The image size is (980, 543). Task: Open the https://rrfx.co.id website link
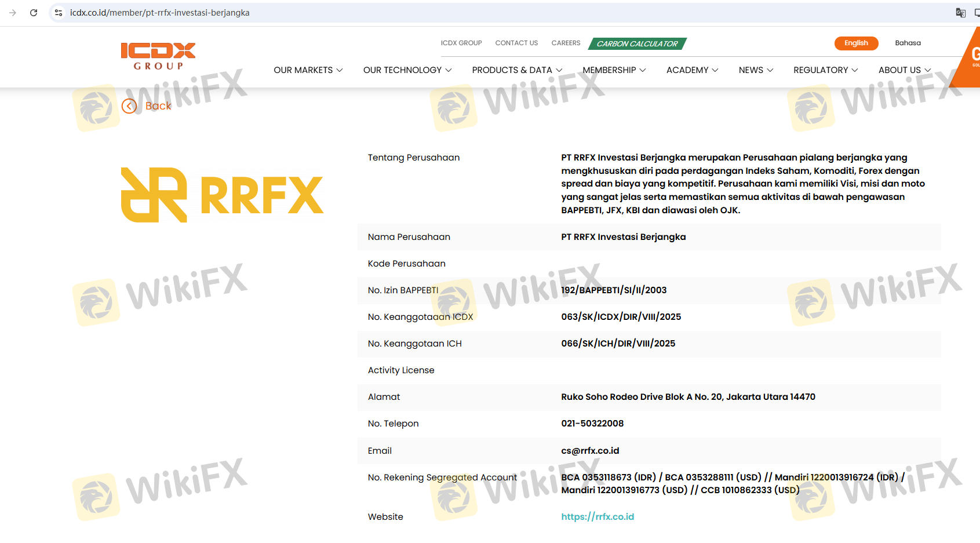[598, 517]
